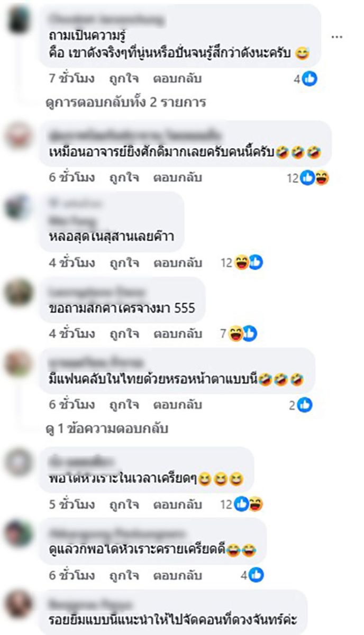This screenshot has height=635, width=364.
Task: Reply to the อาจารย์ยิ่งศักดิ์ comment
Action: 178,178
